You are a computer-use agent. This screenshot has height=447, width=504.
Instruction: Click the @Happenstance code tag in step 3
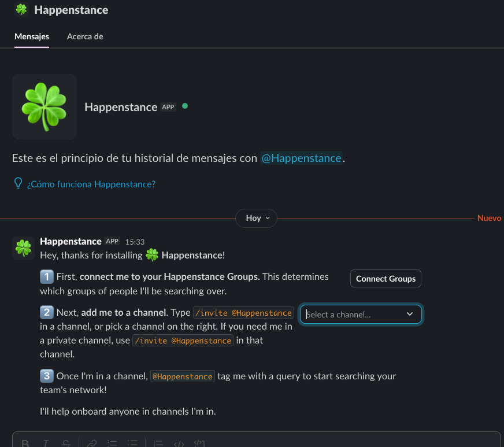click(182, 376)
